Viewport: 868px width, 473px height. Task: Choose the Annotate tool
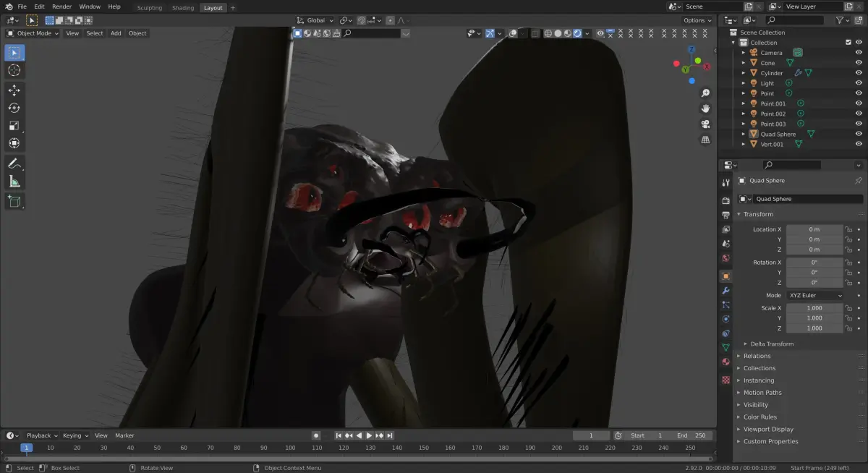point(14,163)
